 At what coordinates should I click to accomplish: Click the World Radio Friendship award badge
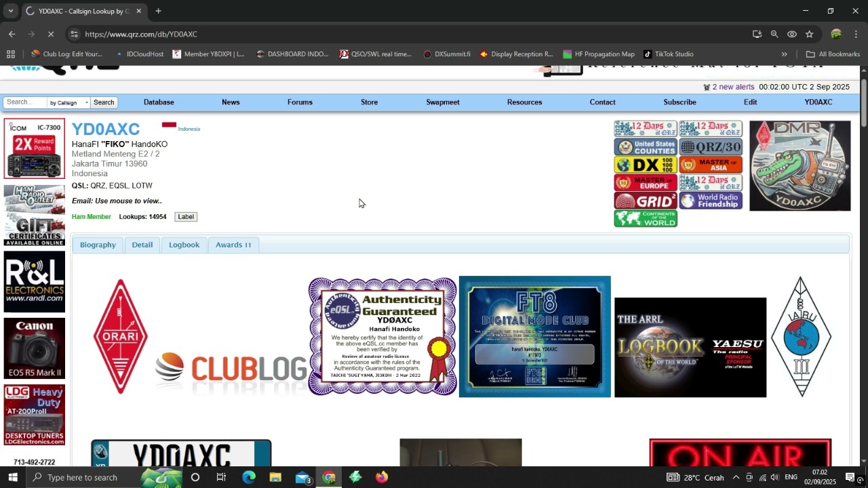711,201
